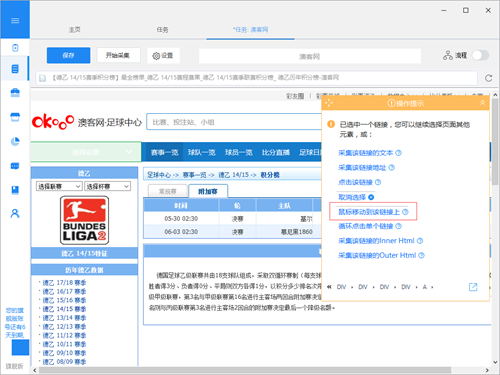The width and height of the screenshot is (500, 375).
Task: Click the 比赛 search input field
Action: coord(234,122)
